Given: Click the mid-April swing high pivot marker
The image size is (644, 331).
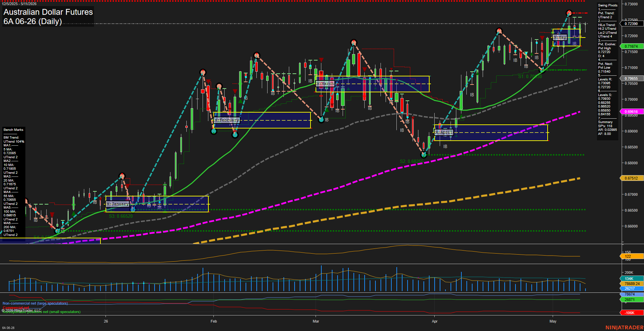Looking at the screenshot, I should click(499, 31).
